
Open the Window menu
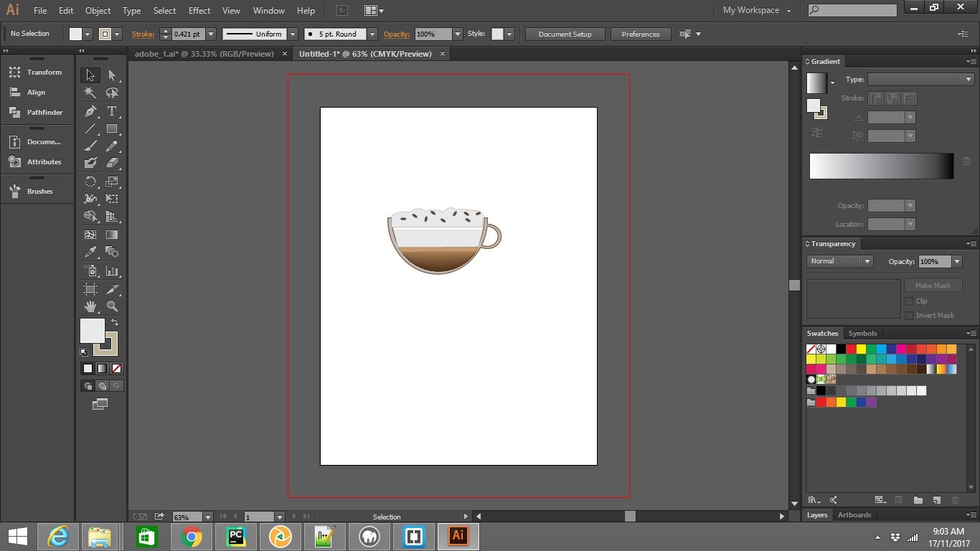(269, 11)
